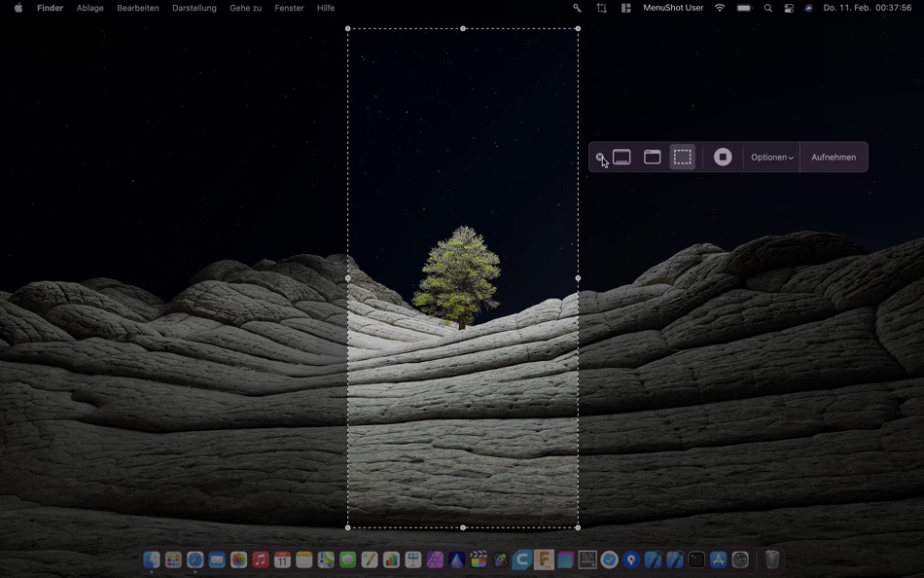Open the Trash in the Dock
This screenshot has width=924, height=578.
772,560
